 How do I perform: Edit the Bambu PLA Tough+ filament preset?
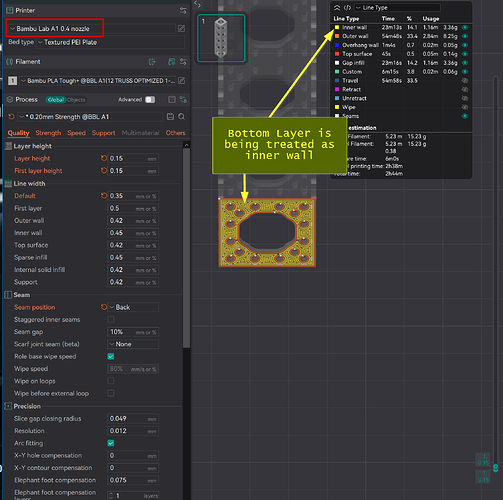pos(181,80)
